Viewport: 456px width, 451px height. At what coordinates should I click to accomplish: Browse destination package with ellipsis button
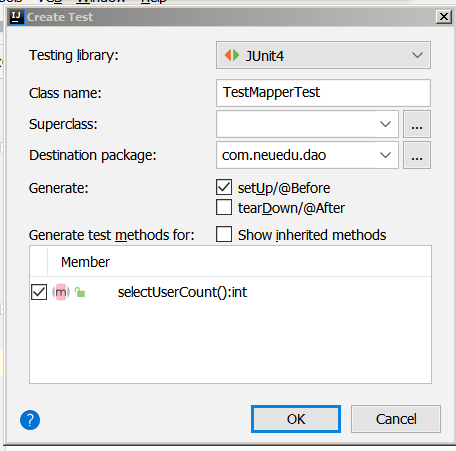(x=417, y=155)
